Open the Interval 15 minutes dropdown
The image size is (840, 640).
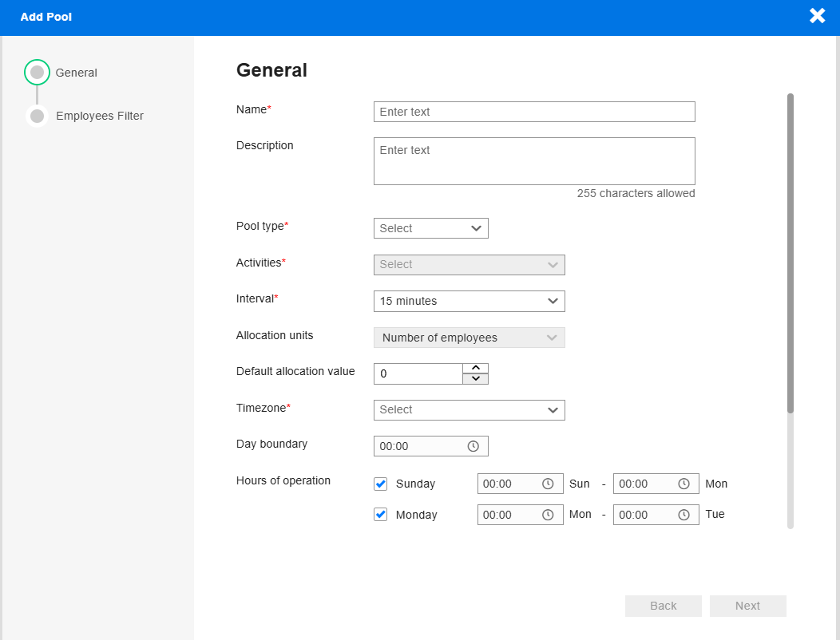470,301
